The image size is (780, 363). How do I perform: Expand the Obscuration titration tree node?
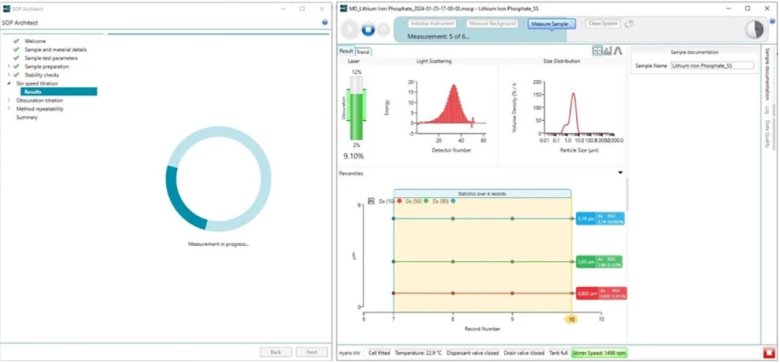[x=9, y=100]
